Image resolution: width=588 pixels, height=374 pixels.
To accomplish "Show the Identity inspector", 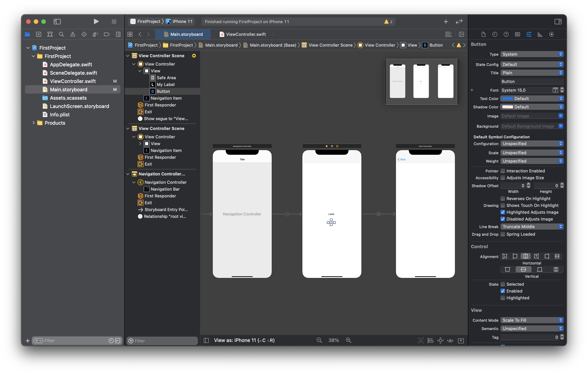I will [x=517, y=34].
